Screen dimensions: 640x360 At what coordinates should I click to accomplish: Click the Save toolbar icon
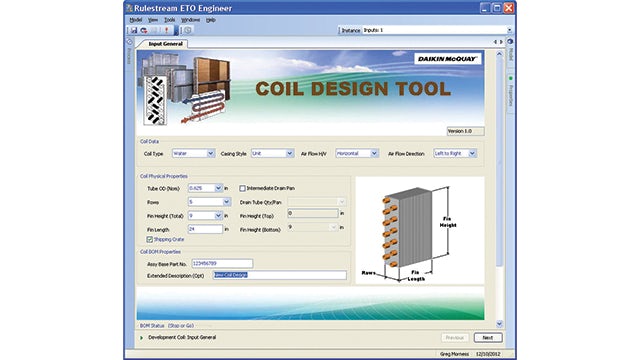click(x=134, y=30)
